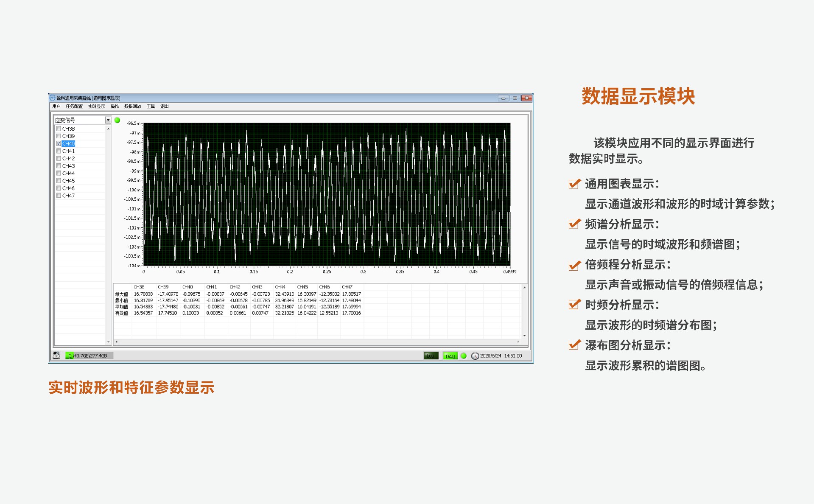
Task: Click the maximize window button
Action: tap(515, 98)
